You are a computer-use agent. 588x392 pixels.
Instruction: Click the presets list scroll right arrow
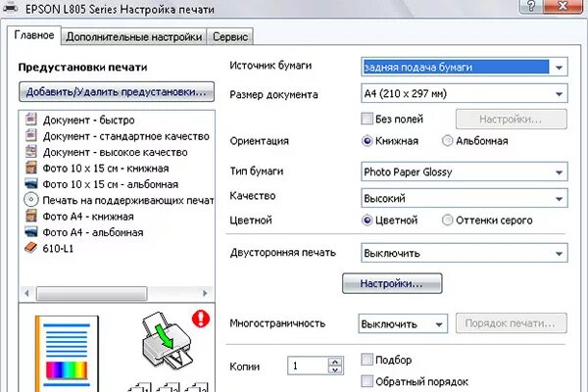[x=205, y=293]
